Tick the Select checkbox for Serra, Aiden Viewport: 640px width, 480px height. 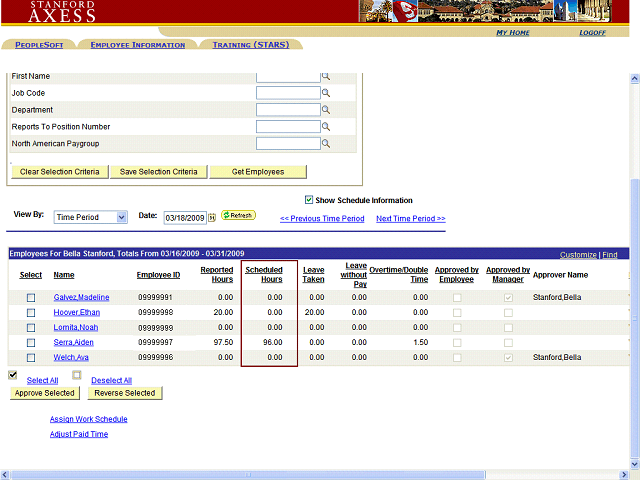coord(31,343)
